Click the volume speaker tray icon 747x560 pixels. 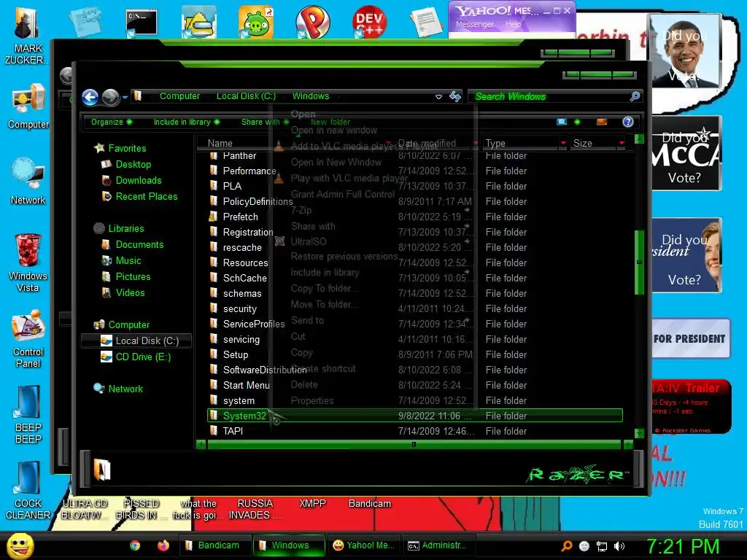(619, 546)
